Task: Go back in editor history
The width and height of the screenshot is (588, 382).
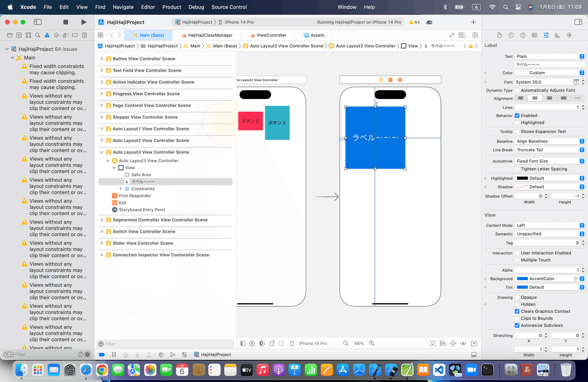Action: 112,35
